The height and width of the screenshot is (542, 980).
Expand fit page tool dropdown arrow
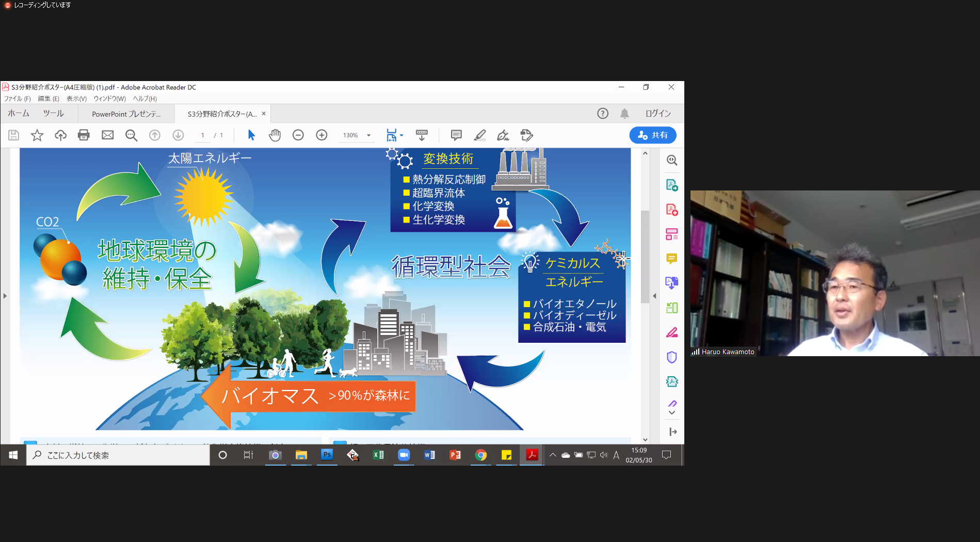point(401,135)
